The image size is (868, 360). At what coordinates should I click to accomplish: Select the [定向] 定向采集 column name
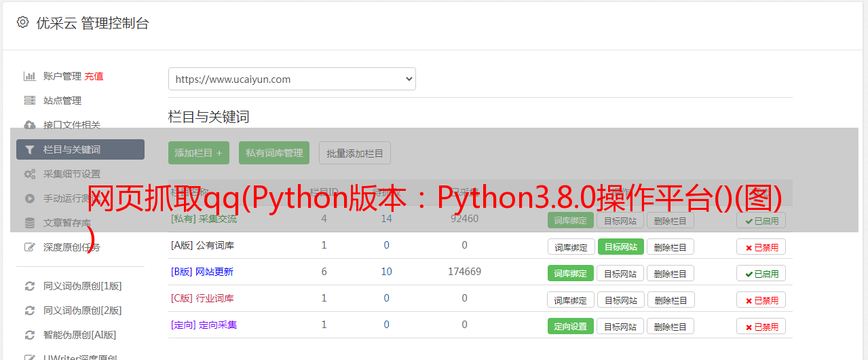tap(204, 325)
